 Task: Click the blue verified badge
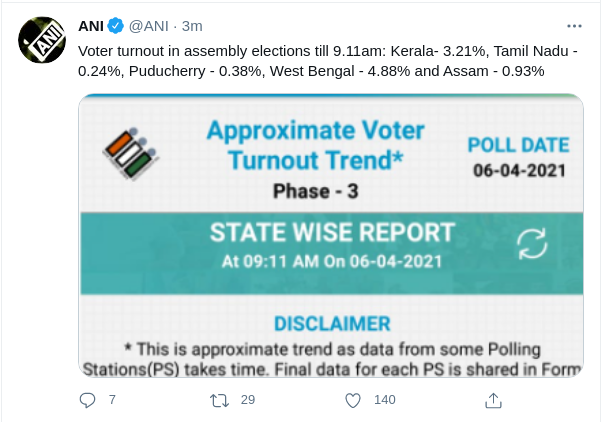click(x=115, y=26)
